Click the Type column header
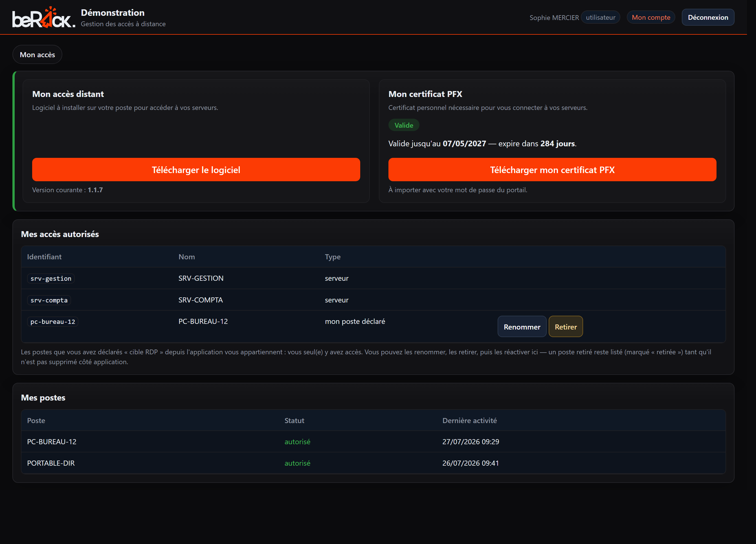 (333, 257)
